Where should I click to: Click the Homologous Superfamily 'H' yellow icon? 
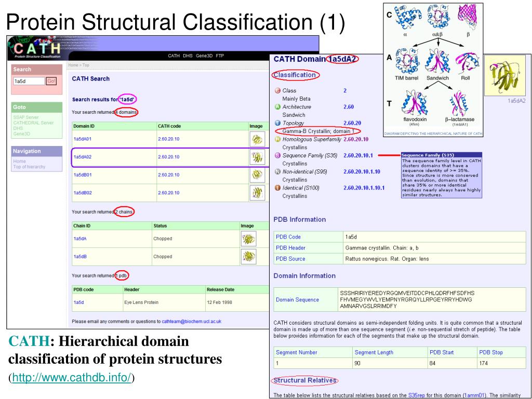coord(277,139)
